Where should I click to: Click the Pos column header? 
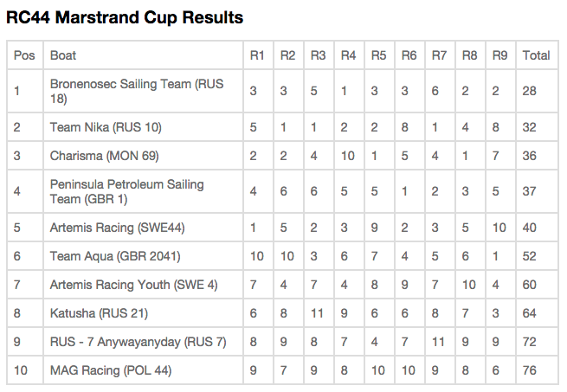click(x=24, y=55)
